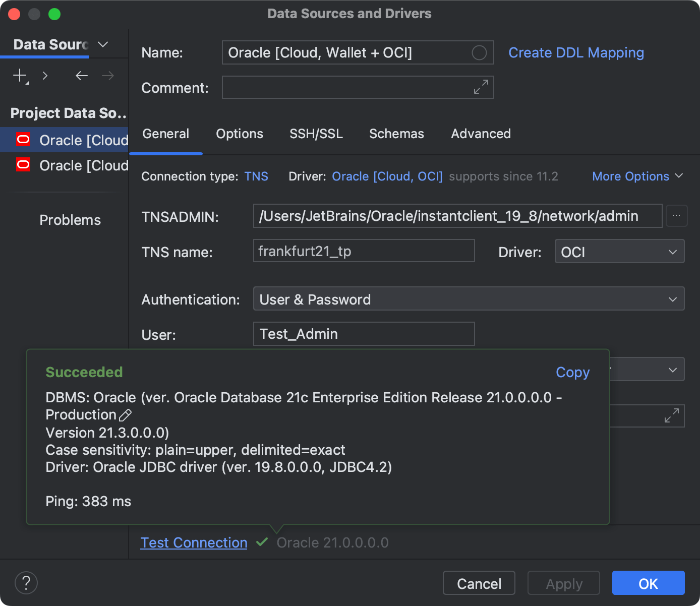
Task: Add a new data source with the plus icon
Action: tap(19, 76)
